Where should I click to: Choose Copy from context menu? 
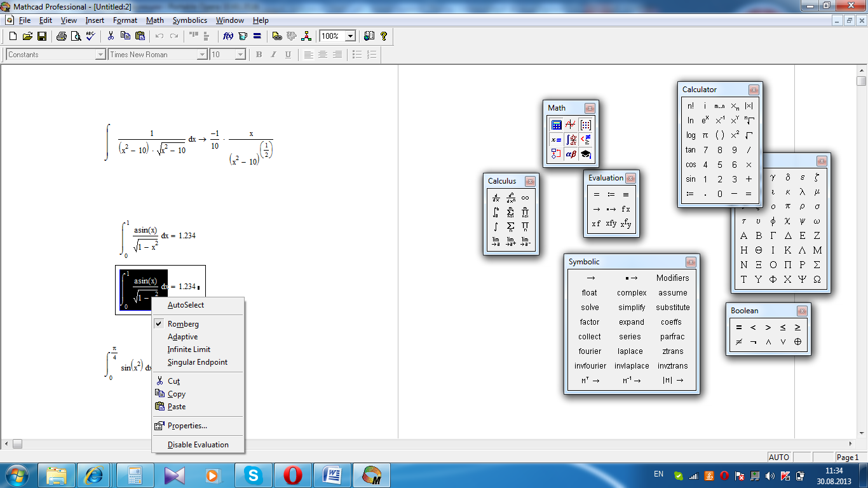198,394
